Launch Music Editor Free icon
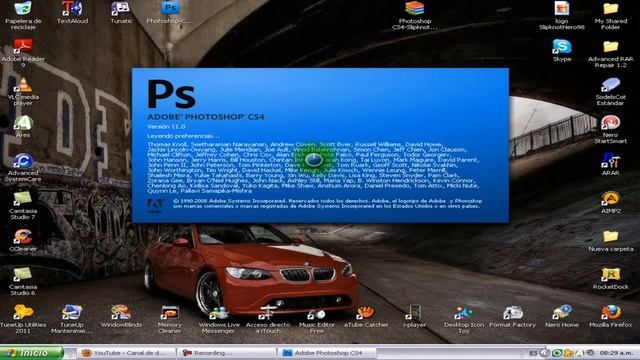 pos(317,313)
